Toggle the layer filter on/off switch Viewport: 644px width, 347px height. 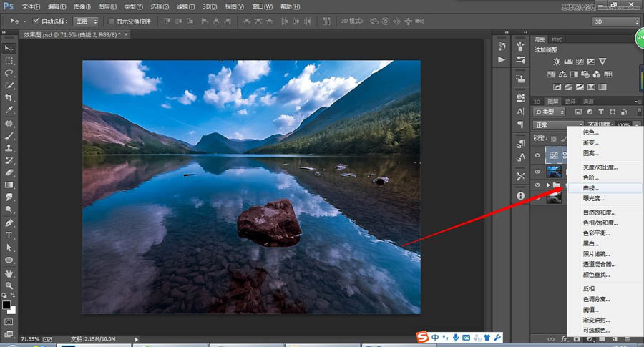coord(639,112)
